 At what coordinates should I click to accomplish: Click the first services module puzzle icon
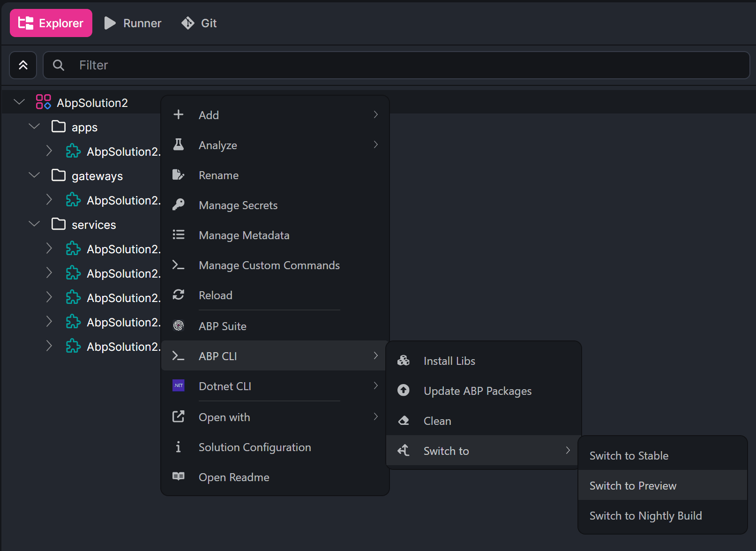pyautogui.click(x=74, y=249)
